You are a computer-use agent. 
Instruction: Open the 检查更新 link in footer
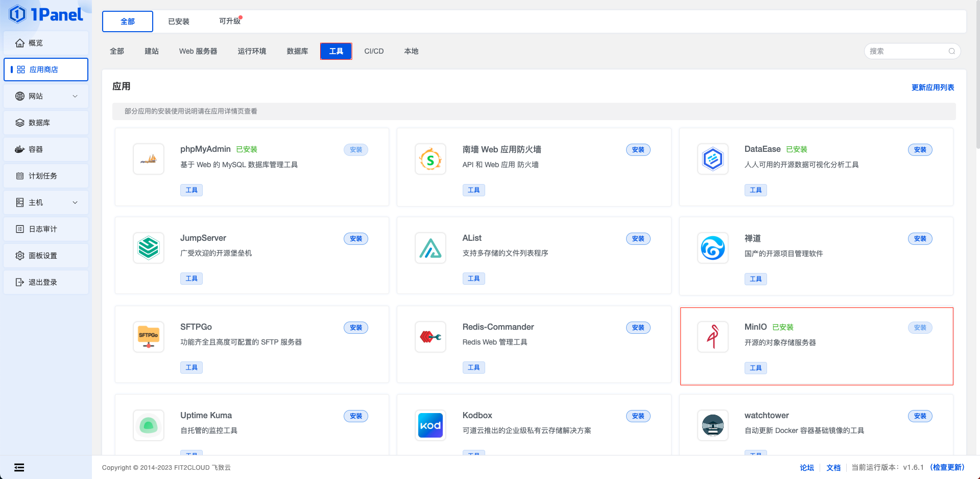pos(947,467)
